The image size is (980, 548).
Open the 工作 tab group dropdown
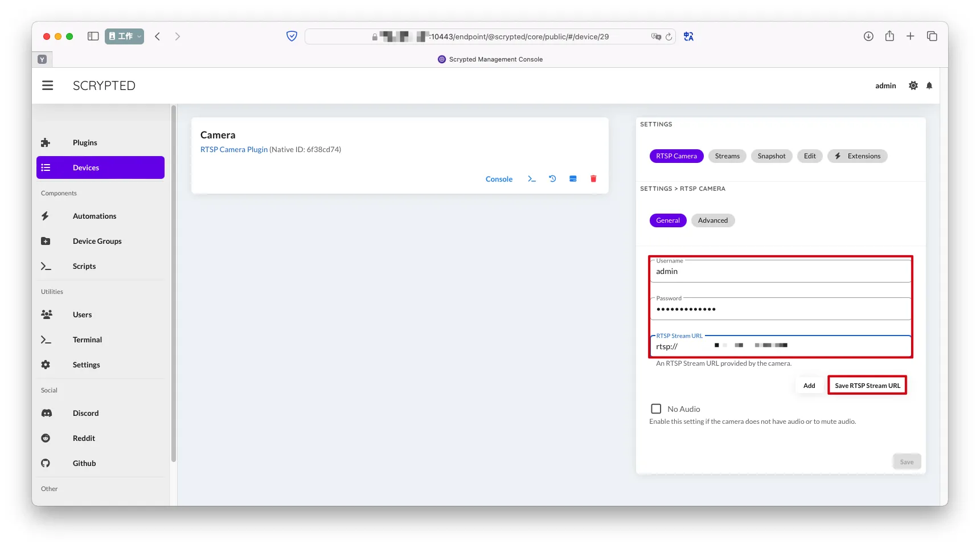(x=124, y=36)
